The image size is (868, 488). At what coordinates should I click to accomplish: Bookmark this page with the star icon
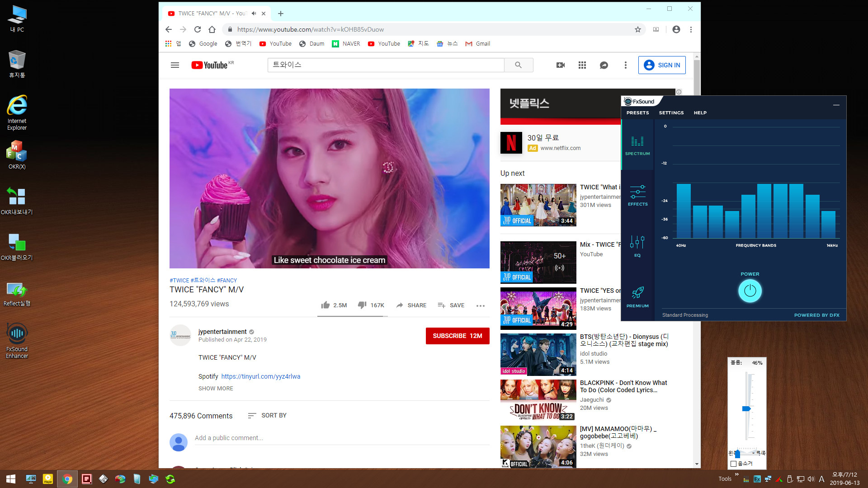pyautogui.click(x=638, y=29)
